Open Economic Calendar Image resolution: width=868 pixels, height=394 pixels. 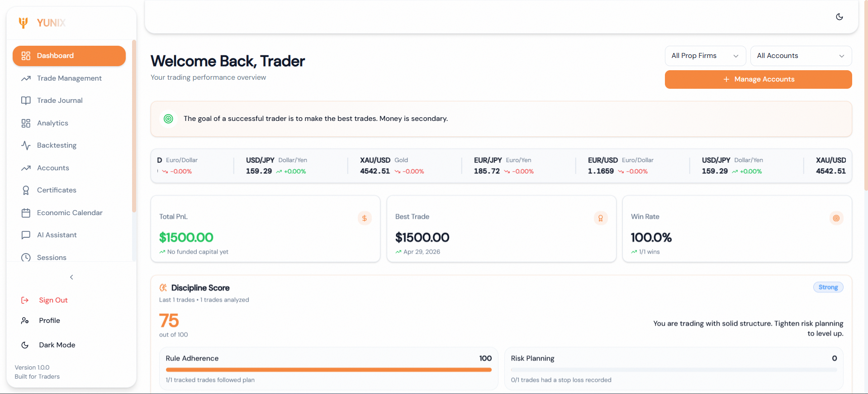coord(69,213)
